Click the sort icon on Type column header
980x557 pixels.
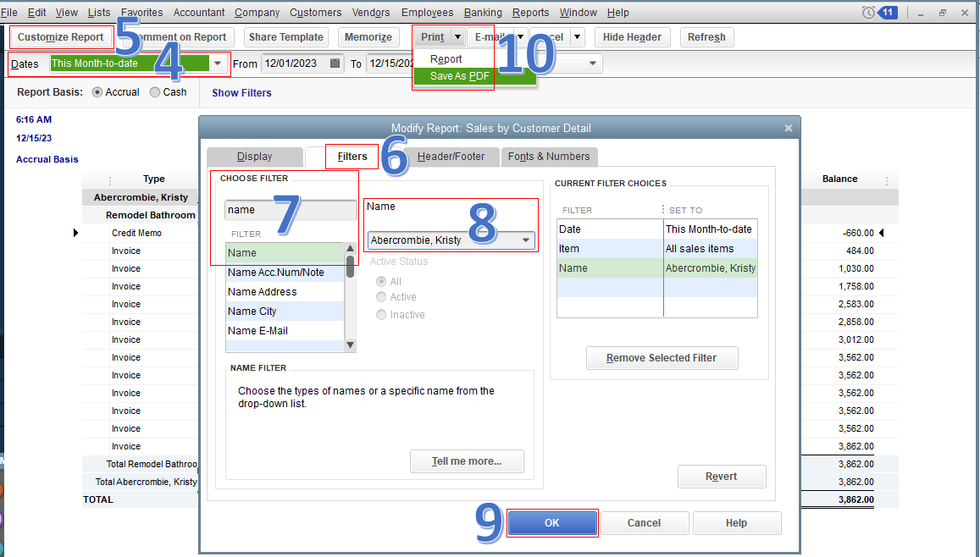110,179
